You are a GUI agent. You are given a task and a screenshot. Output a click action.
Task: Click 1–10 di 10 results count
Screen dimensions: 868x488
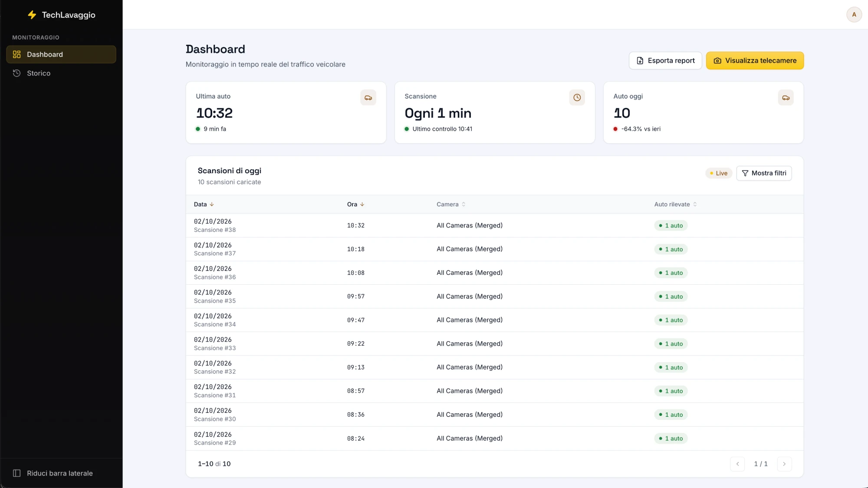tap(214, 464)
